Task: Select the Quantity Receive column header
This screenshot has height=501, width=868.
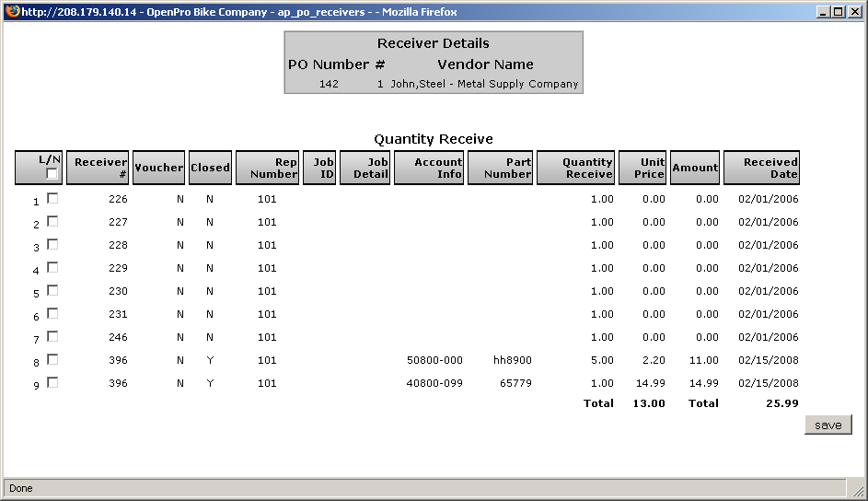Action: (x=575, y=168)
